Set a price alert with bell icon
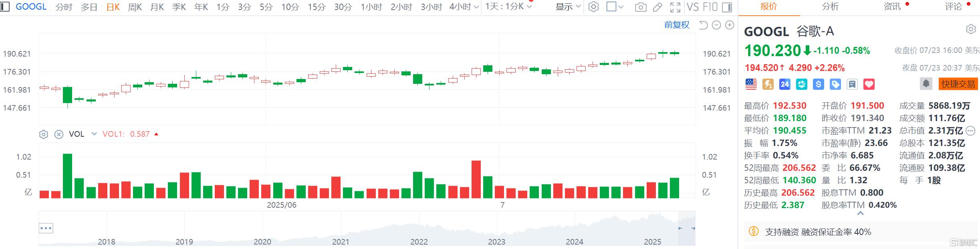980x249 pixels. (x=926, y=84)
